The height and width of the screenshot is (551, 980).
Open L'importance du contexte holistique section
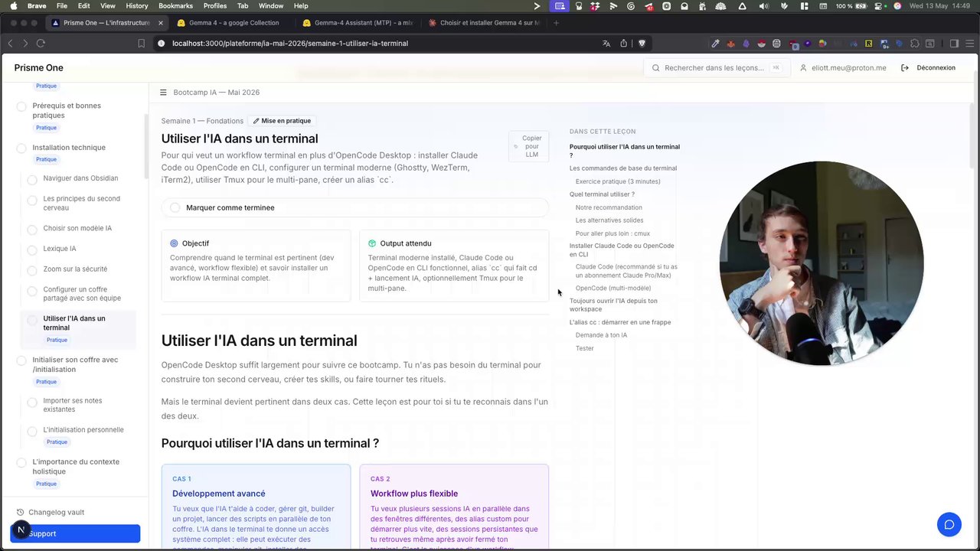(76, 467)
